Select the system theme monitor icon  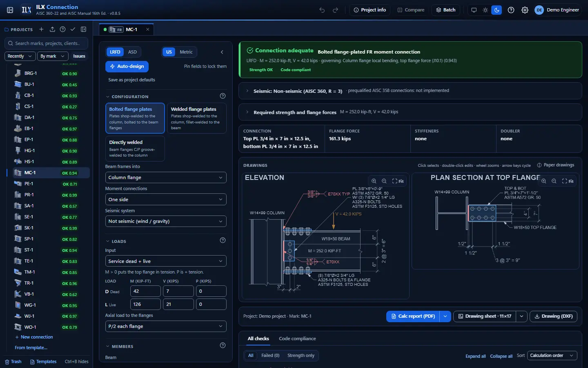(x=474, y=10)
